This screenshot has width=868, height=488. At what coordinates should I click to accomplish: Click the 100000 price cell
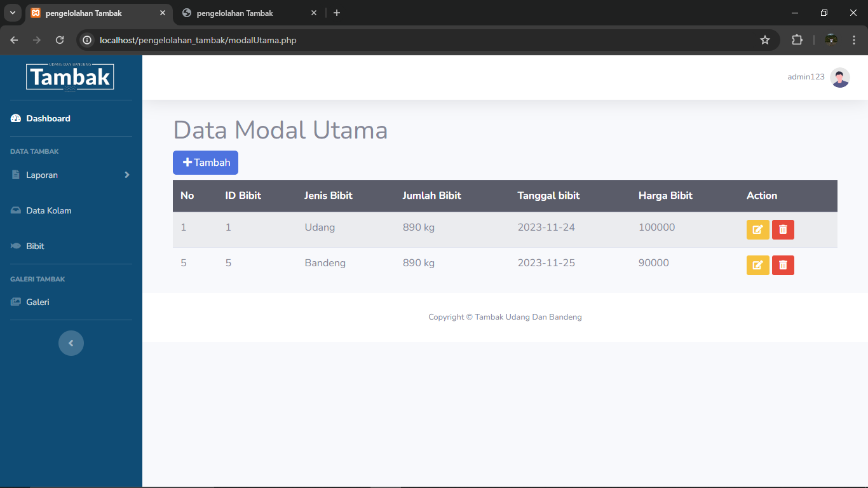(657, 227)
